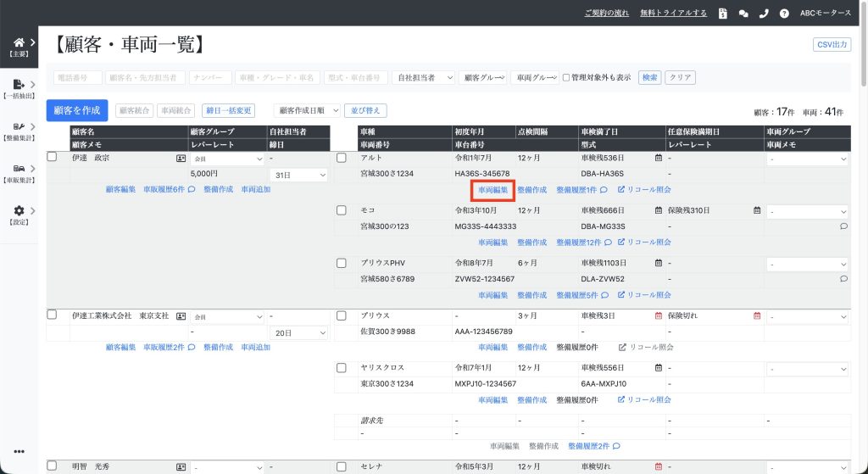Select customer checkbox for 伊達工業株式会社 東京支社
The width and height of the screenshot is (868, 474).
[x=52, y=315]
